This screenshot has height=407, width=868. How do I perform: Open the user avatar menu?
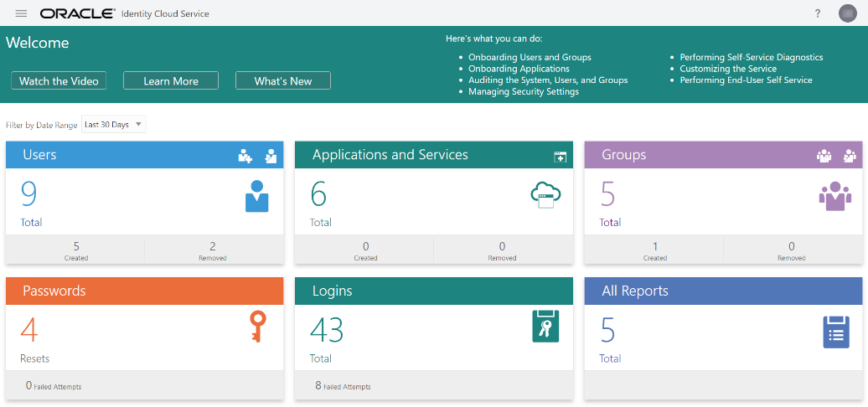click(848, 13)
